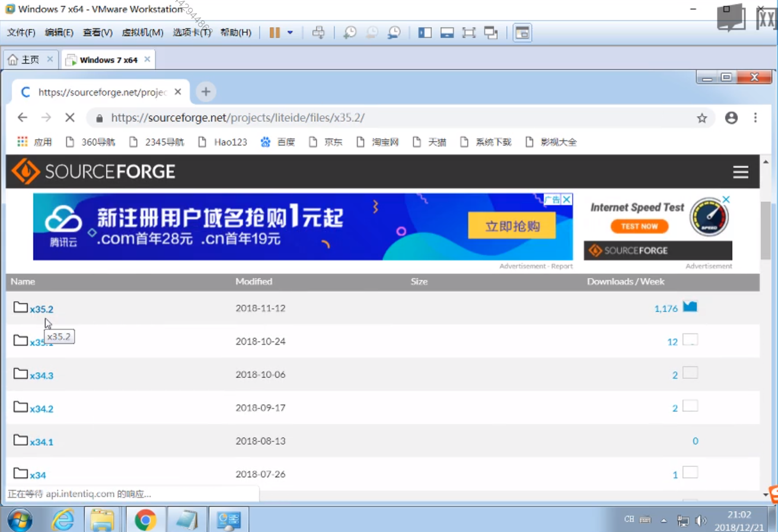Open the x34.3 folder link
The height and width of the screenshot is (532, 778).
pos(42,375)
